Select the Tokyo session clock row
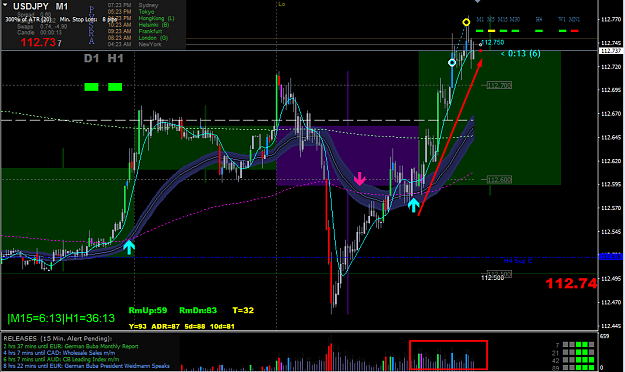625x372 pixels. 131,12
